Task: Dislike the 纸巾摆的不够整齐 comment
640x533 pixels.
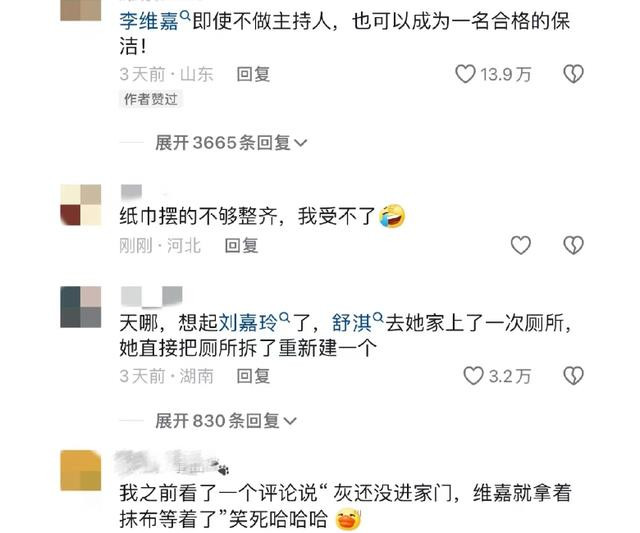Action: pyautogui.click(x=573, y=245)
